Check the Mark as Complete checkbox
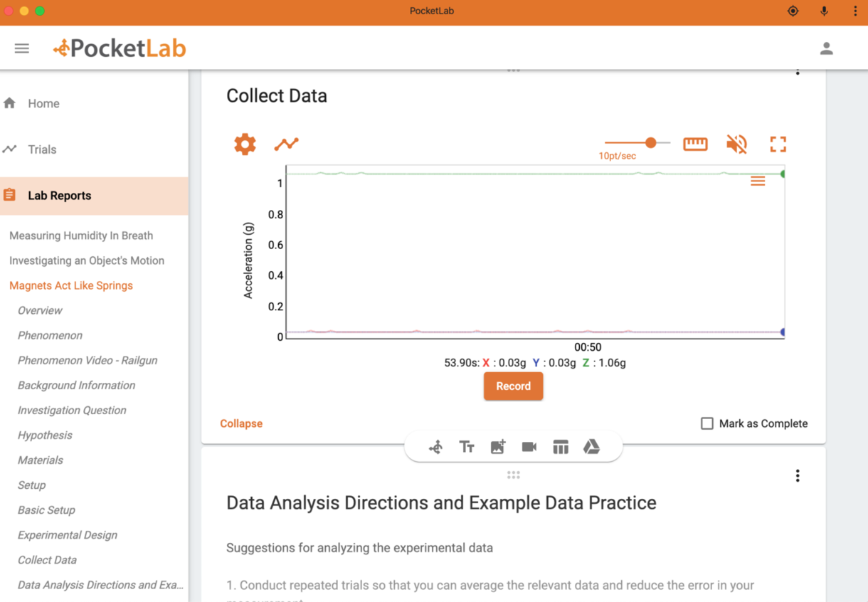 [706, 423]
